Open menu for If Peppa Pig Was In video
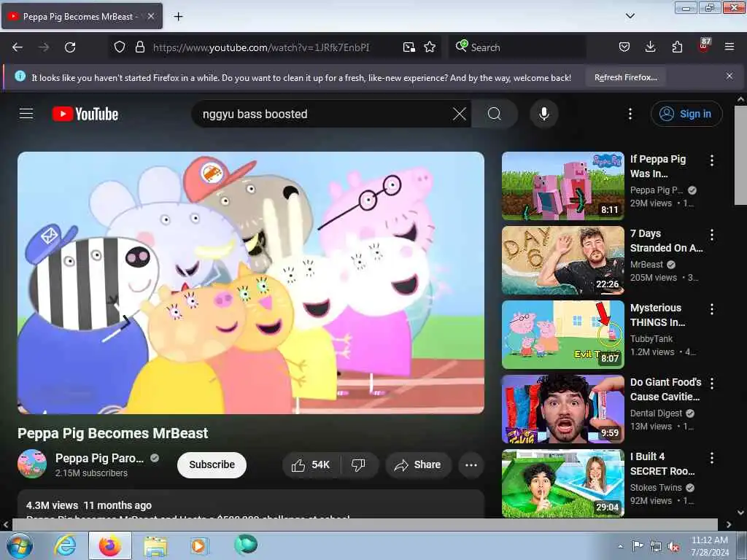747x560 pixels. [x=712, y=160]
